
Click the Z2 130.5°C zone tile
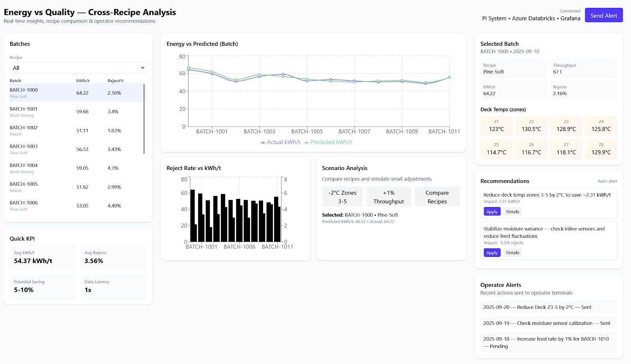click(x=531, y=126)
